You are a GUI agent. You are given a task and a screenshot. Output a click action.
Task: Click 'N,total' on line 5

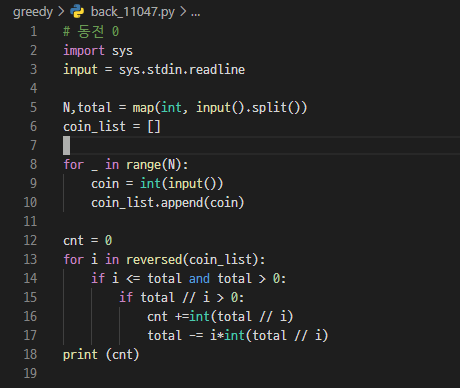87,108
